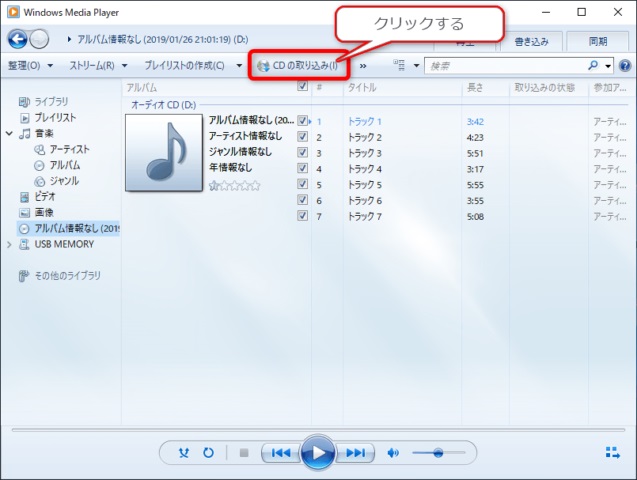Switch to Now Playing mode icon

[613, 452]
